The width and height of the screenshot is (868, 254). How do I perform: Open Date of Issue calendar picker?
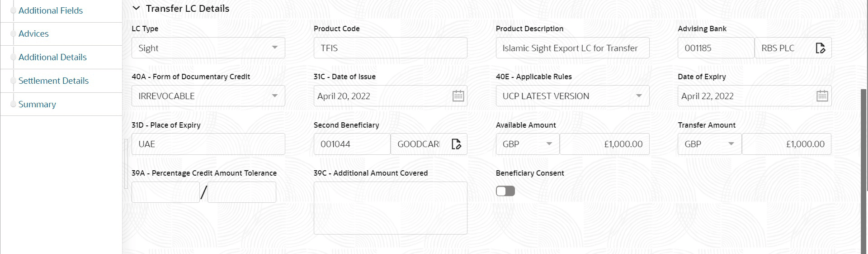point(458,96)
